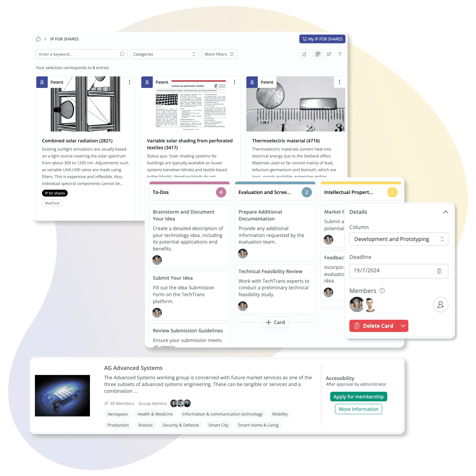This screenshot has height=476, width=476.
Task: Click the sort/filter icon next to grid views
Action: coord(304,54)
